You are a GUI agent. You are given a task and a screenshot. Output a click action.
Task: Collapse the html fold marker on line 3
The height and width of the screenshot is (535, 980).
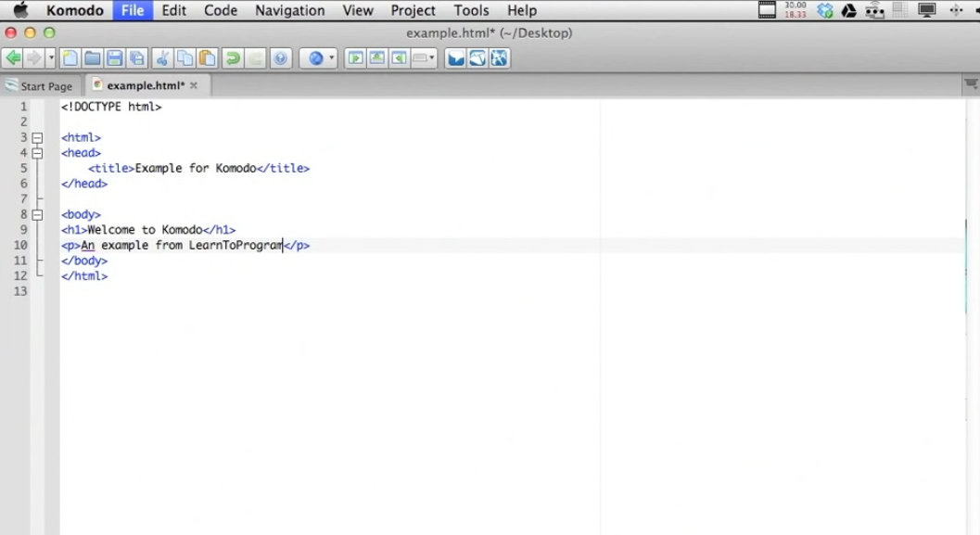(37, 137)
